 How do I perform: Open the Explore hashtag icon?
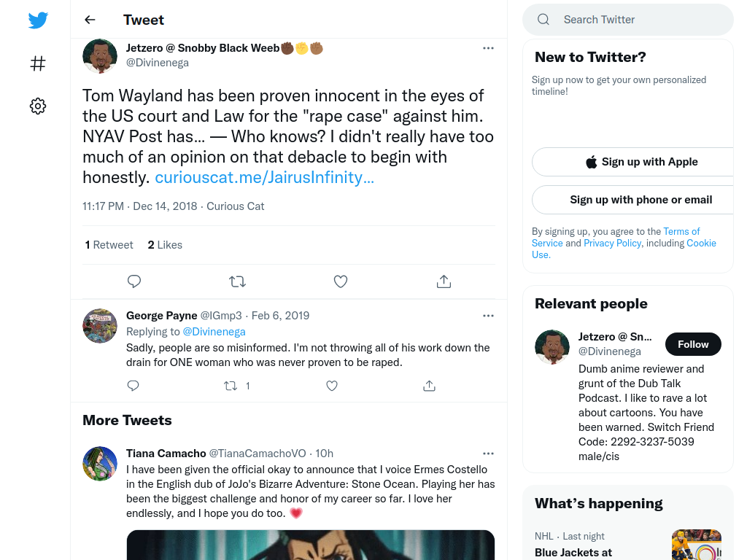[x=38, y=63]
